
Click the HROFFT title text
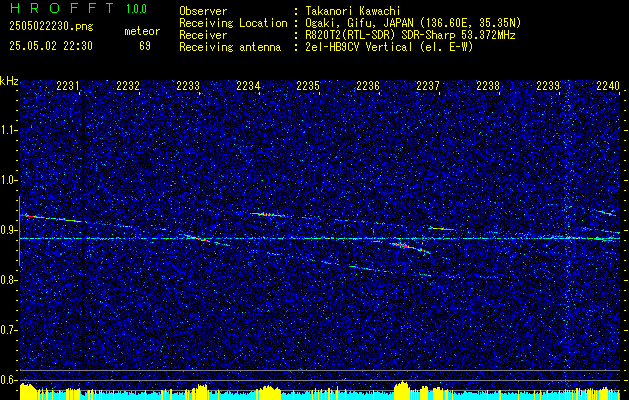click(x=63, y=8)
